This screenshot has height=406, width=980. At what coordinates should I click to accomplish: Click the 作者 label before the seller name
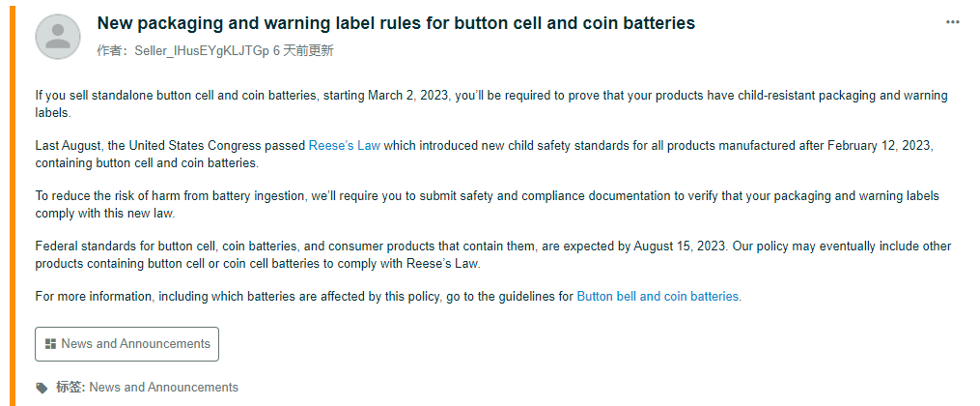(110, 50)
